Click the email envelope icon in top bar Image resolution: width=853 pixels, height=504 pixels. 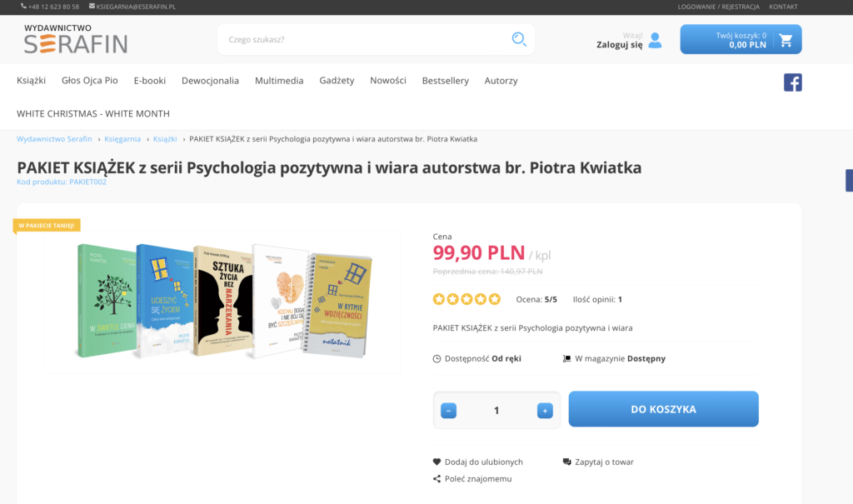[x=92, y=7]
